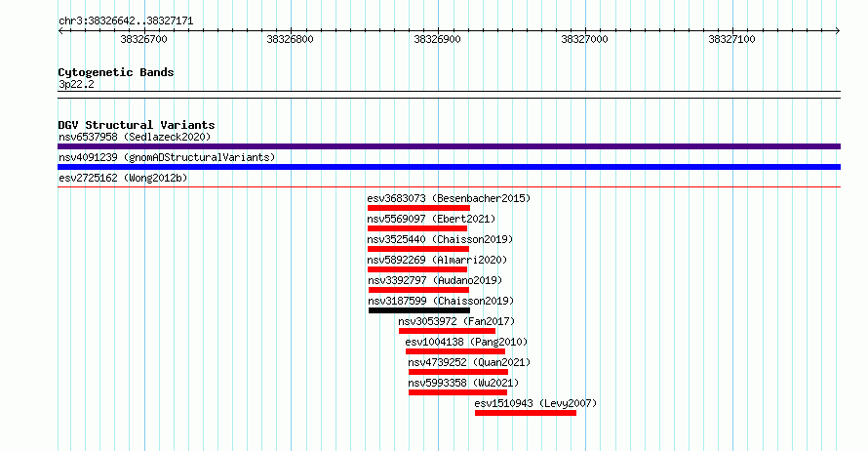Click the red bar under nsv3392797
Screen dimensions: 868x451
[x=418, y=290]
